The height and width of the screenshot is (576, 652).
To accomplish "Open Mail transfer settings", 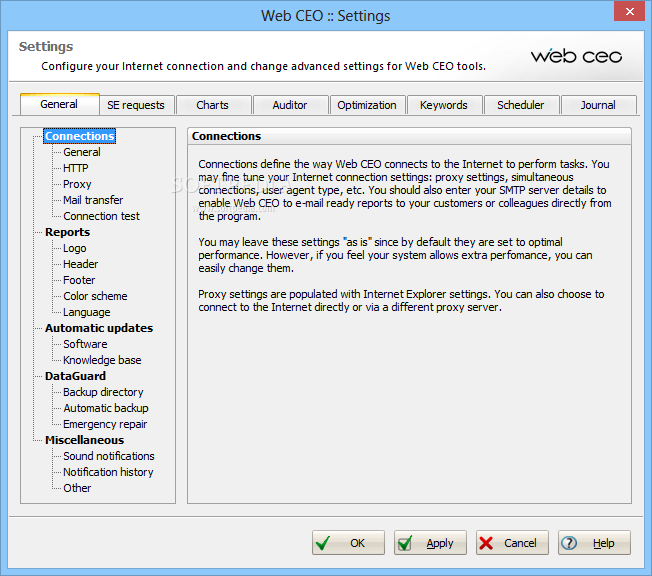I will coord(93,200).
